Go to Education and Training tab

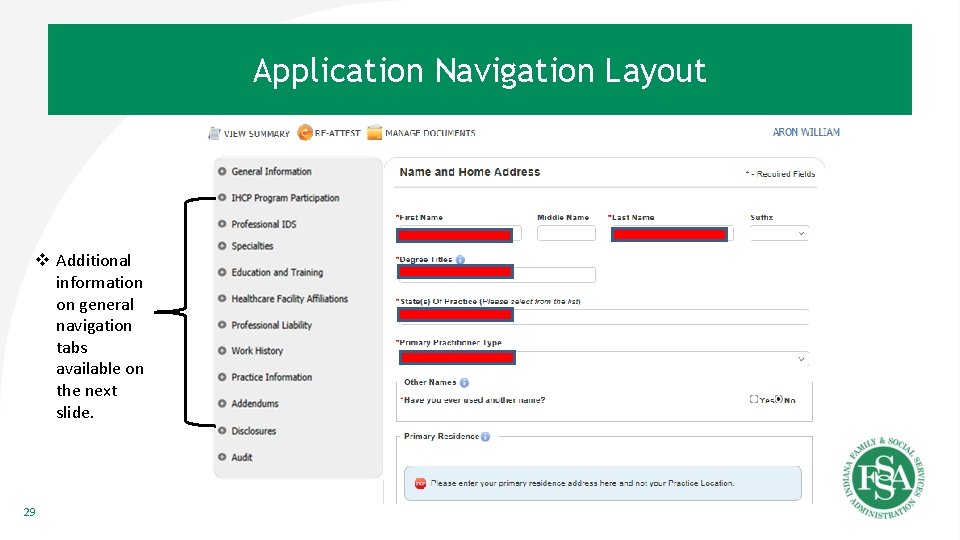point(277,272)
